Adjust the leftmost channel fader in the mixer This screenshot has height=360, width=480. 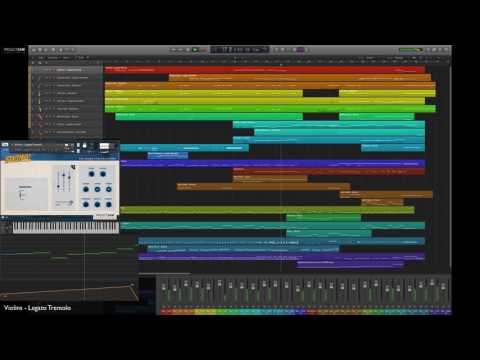(x=164, y=287)
